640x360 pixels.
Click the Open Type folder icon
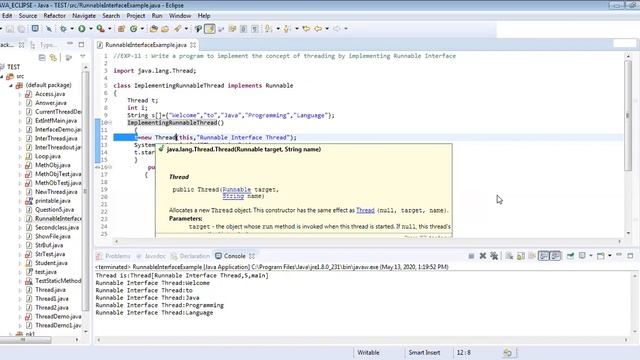coord(153,29)
